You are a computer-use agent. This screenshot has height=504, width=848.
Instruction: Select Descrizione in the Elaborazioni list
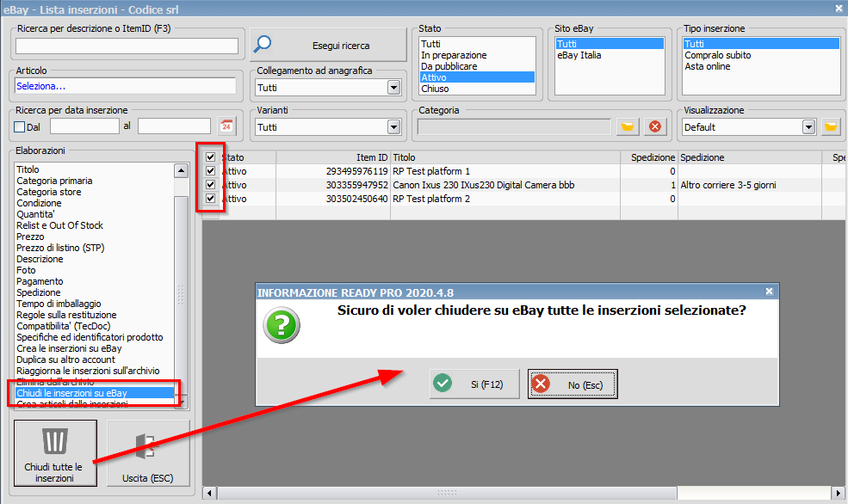coord(94,259)
